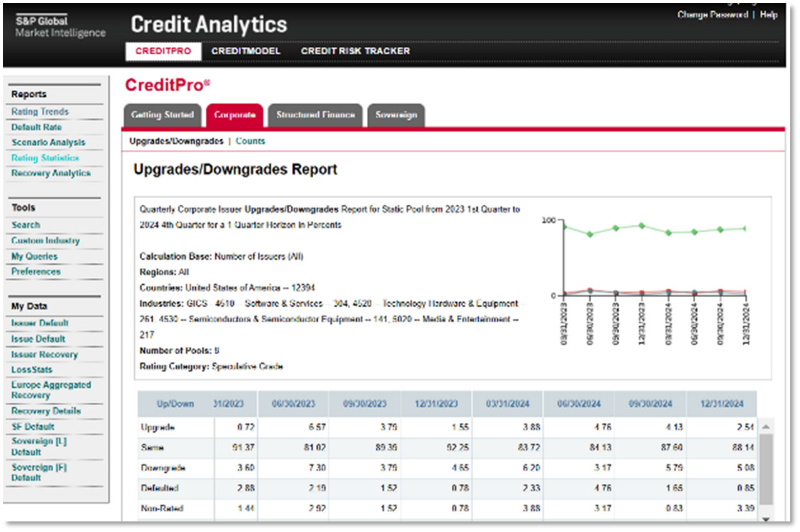Switch to the CREDITMODEL tab
The height and width of the screenshot is (532, 800).
(x=246, y=51)
